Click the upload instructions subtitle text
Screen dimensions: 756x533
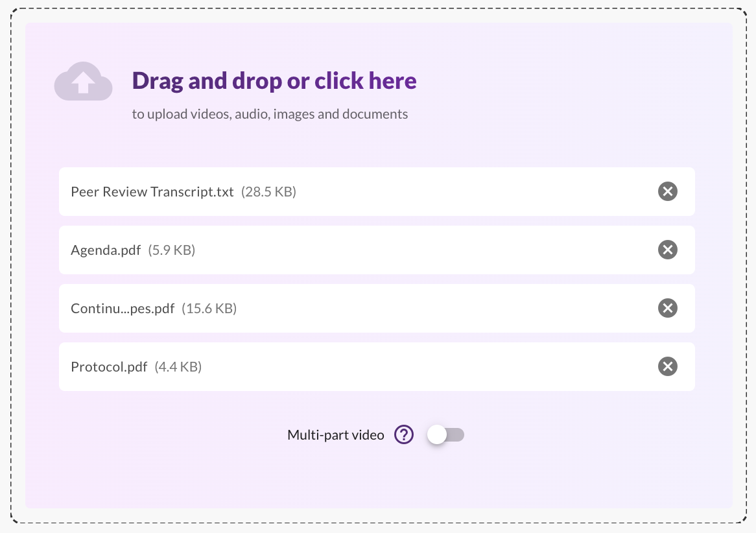[x=270, y=113]
